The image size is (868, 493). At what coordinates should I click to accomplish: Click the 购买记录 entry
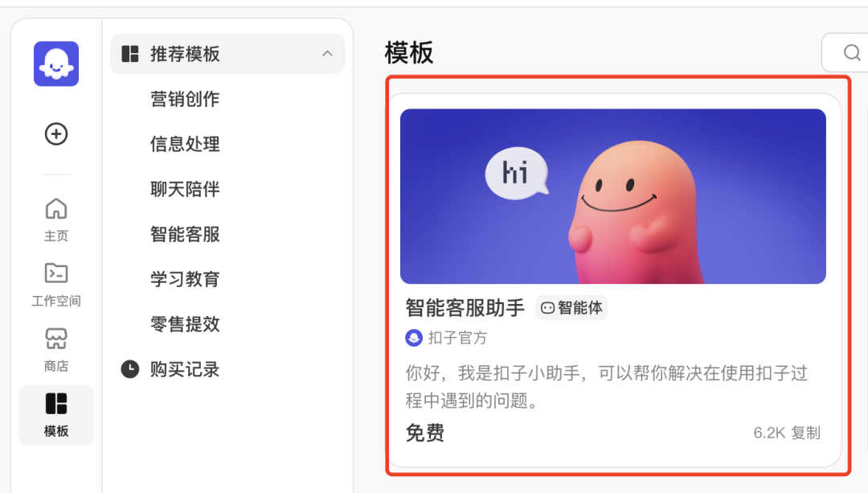tap(184, 369)
